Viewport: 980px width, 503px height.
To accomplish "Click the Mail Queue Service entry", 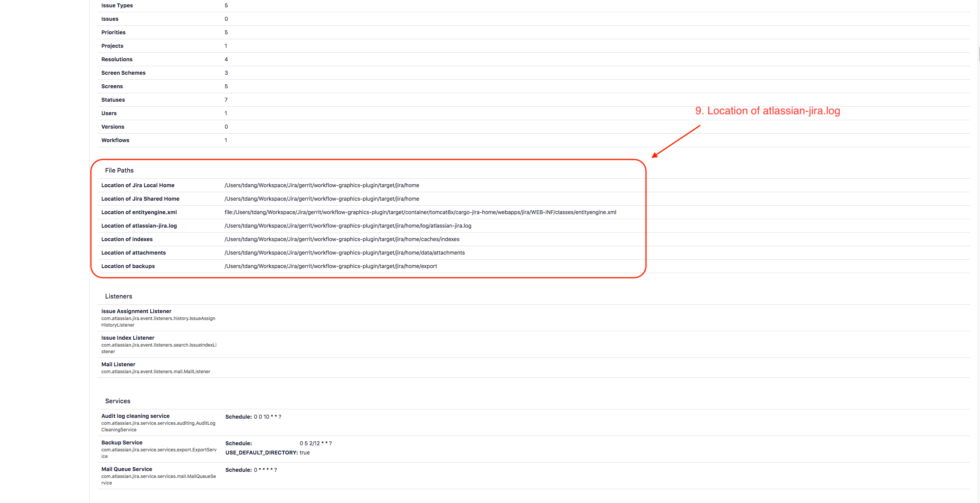I will click(x=126, y=469).
